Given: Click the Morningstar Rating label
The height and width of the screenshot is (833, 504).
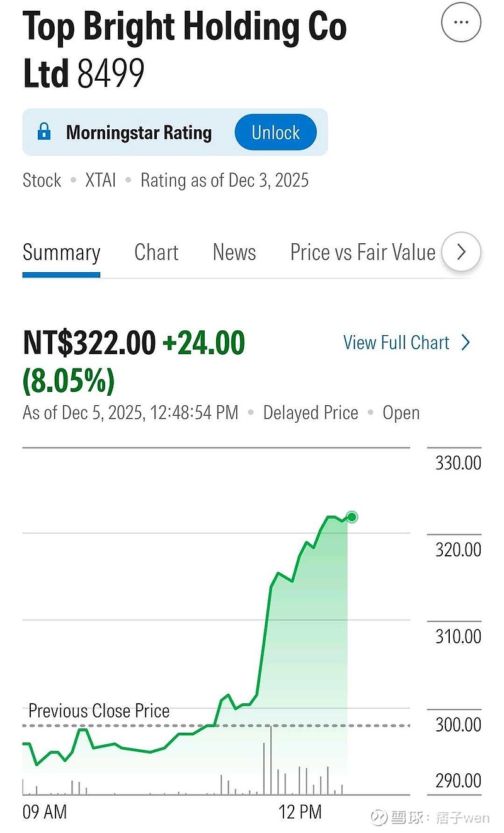Looking at the screenshot, I should [x=139, y=132].
